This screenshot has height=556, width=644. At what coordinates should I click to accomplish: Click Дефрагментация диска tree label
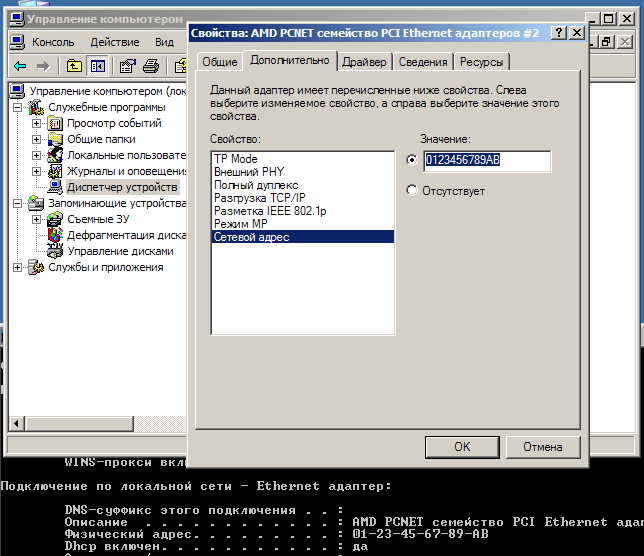(x=126, y=235)
